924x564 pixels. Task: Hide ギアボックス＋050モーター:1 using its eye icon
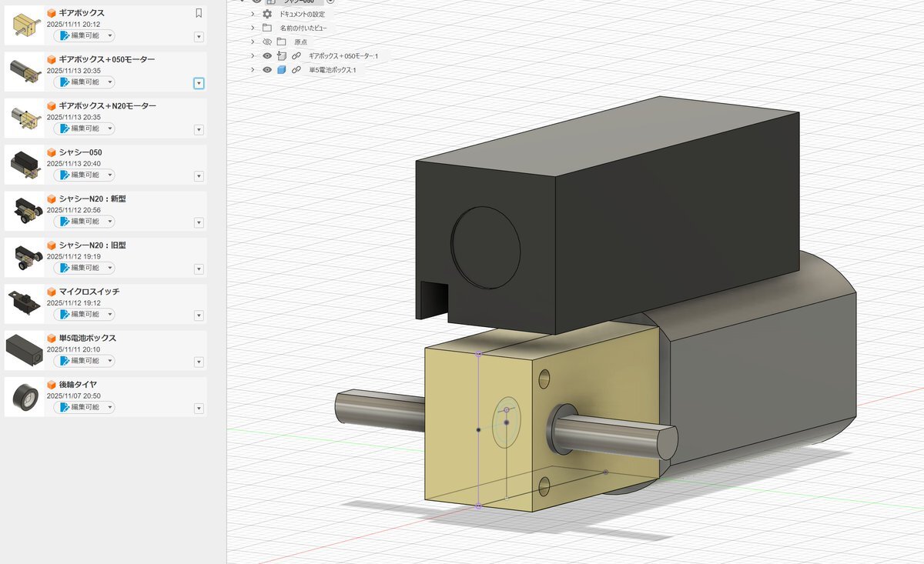pyautogui.click(x=267, y=56)
